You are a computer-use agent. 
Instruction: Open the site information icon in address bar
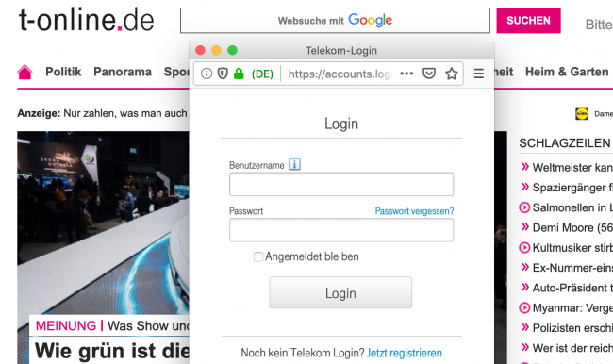click(207, 74)
